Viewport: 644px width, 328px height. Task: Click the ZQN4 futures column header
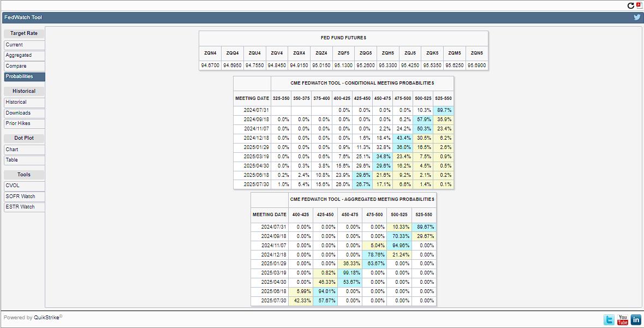click(210, 53)
